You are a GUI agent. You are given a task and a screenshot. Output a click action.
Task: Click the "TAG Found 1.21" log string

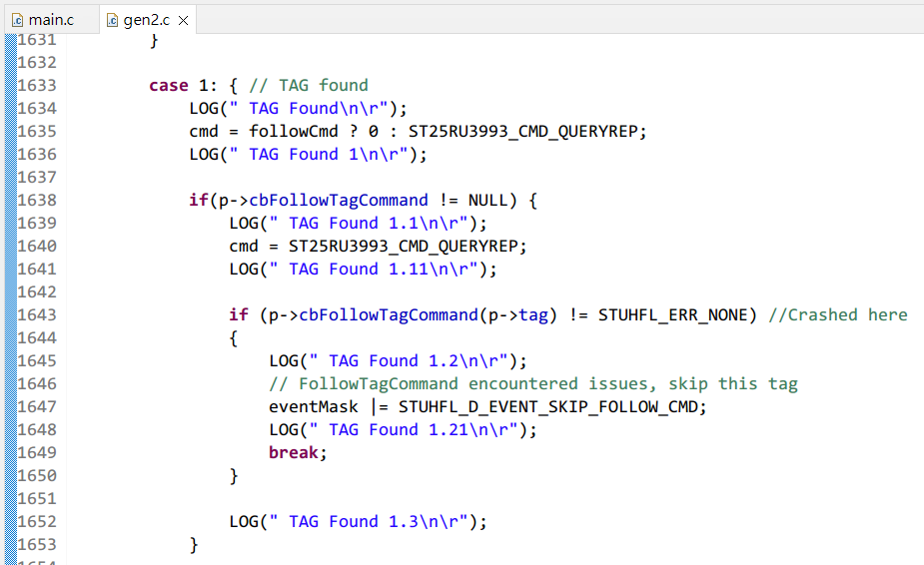pyautogui.click(x=414, y=430)
